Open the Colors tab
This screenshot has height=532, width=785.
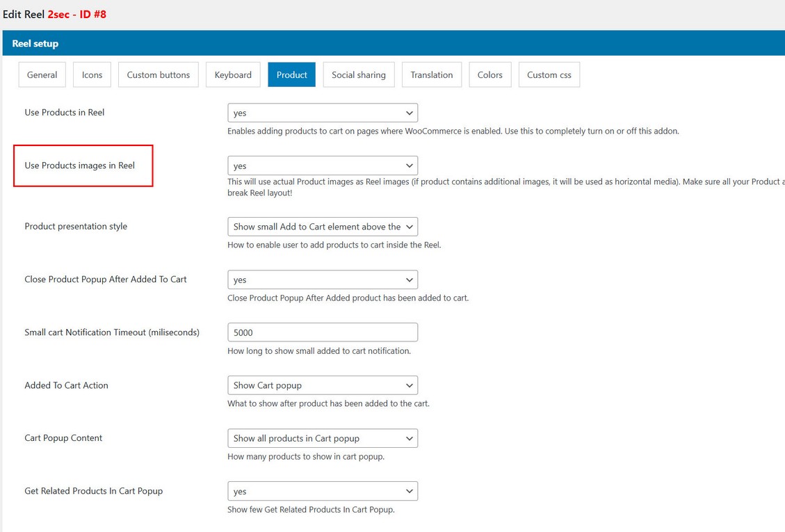(x=489, y=75)
